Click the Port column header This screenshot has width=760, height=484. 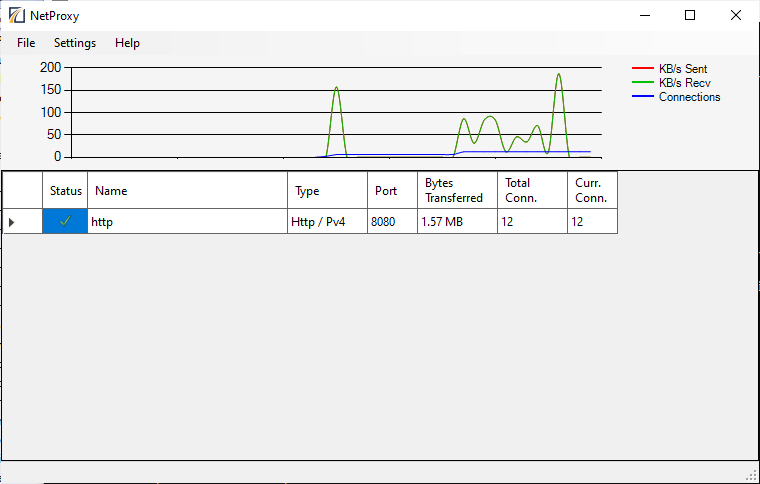point(393,190)
